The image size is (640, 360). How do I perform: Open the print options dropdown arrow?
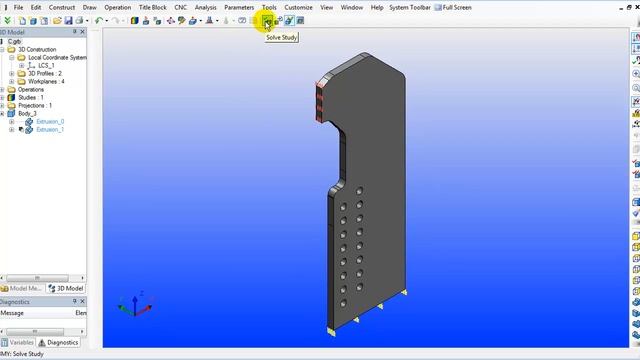(87, 21)
